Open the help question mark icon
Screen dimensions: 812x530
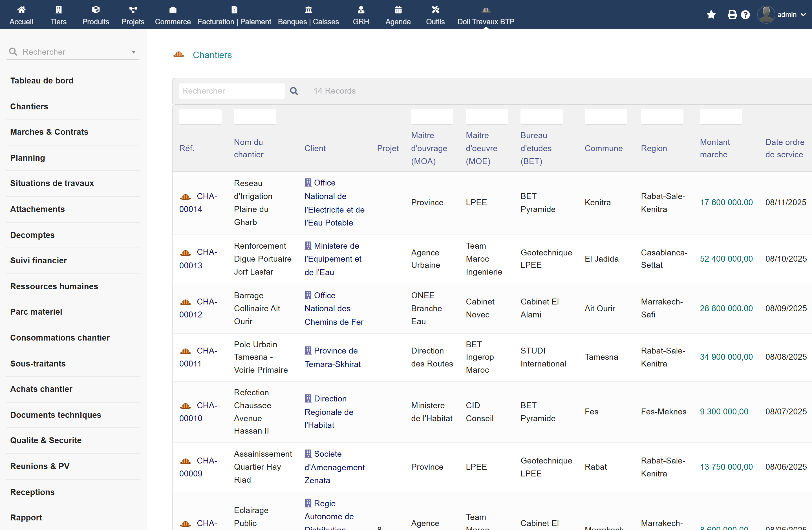pos(745,15)
